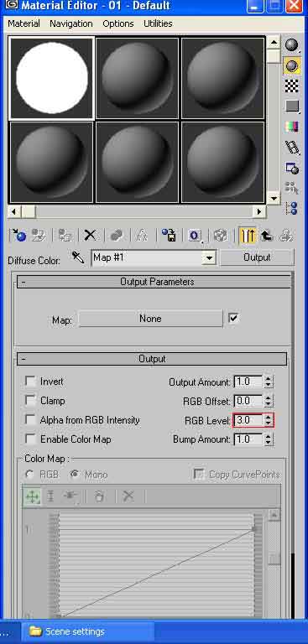
Task: Pick material with the eyedropper icon
Action: 78,258
